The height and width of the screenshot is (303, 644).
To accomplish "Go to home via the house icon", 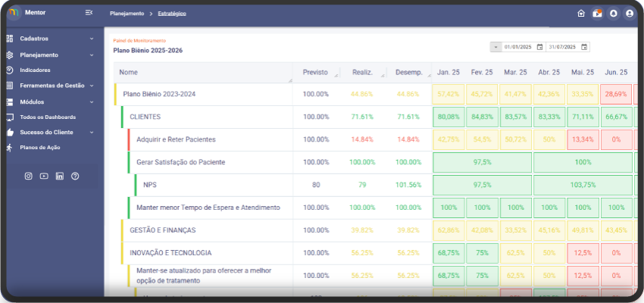I will tap(581, 14).
